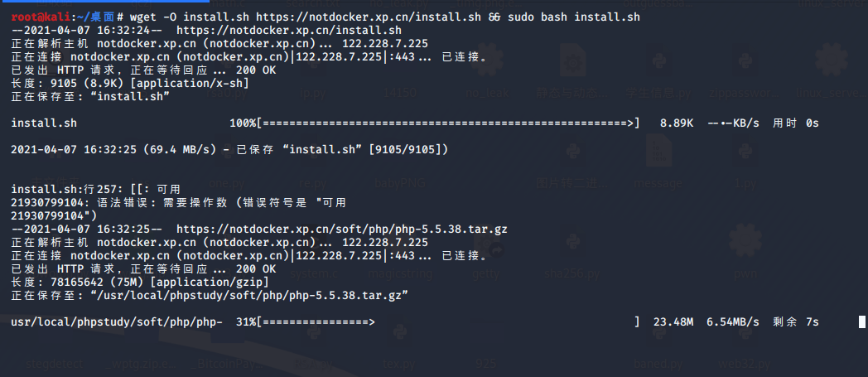Viewport: 868px width, 377px height.
Task: Click the 31% php download progress bar
Action: pyautogui.click(x=448, y=321)
